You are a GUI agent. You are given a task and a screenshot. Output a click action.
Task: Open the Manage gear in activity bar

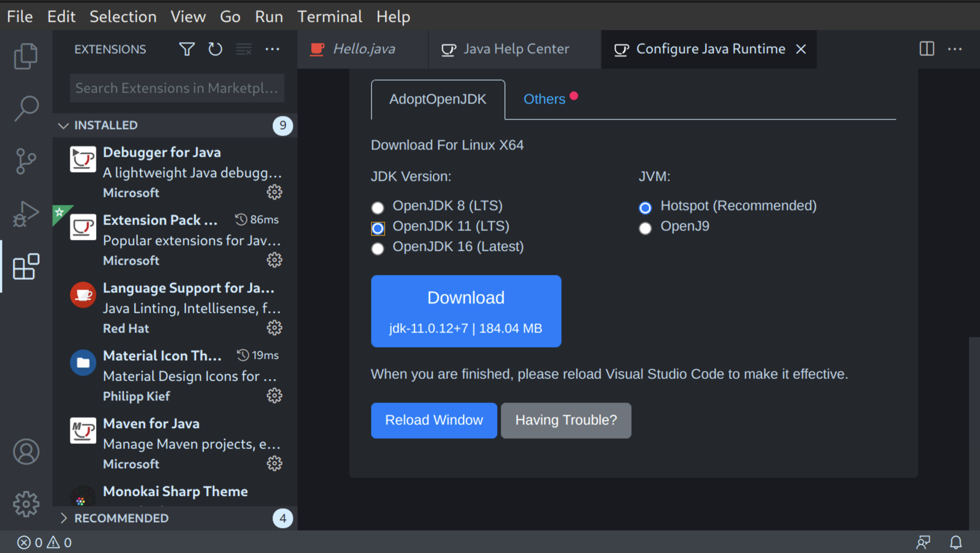[x=26, y=504]
